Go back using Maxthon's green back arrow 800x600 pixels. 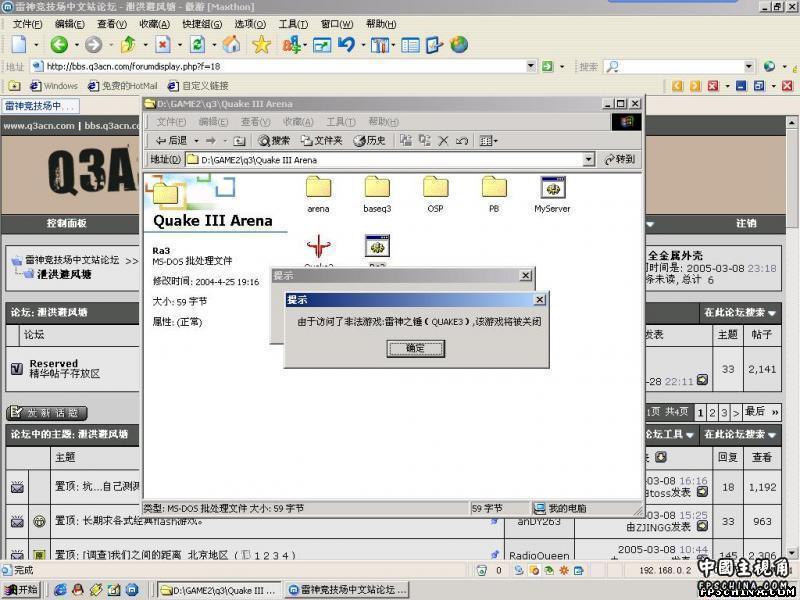point(59,45)
